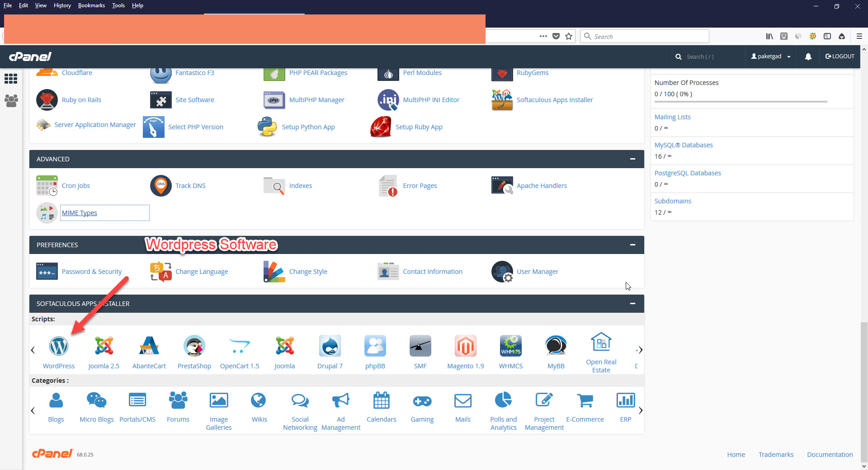The image size is (868, 470).
Task: Open the MySQL Databases link
Action: point(683,145)
